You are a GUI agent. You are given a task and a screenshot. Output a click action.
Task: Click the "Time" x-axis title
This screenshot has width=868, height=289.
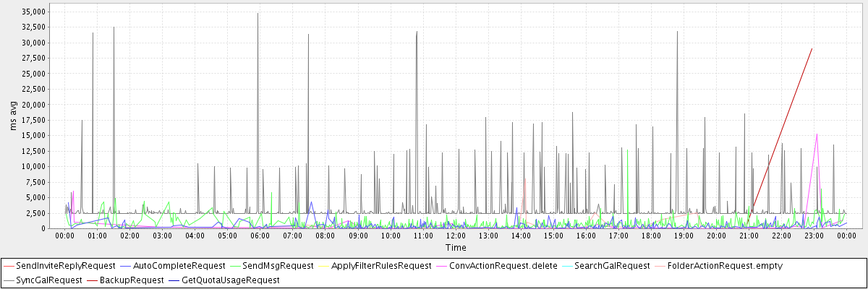point(456,247)
